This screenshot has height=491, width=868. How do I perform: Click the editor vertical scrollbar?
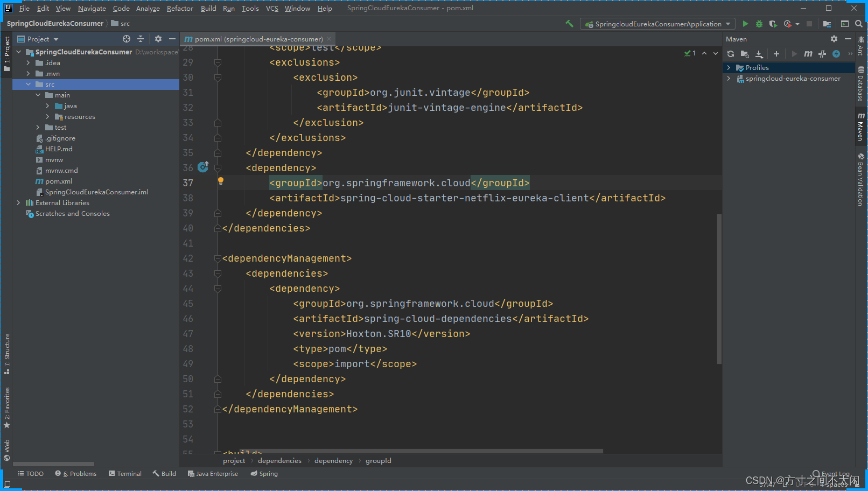719,289
